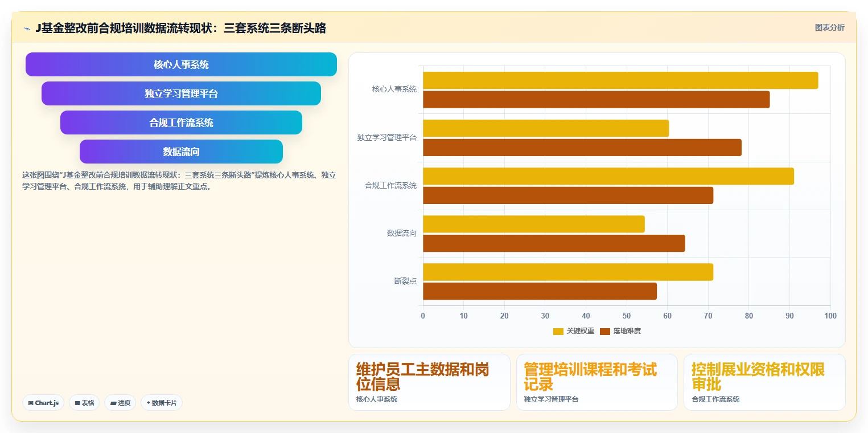Select the 独立学习管理平台 funnel bar
Viewport: 868px width, 433px height.
[181, 93]
